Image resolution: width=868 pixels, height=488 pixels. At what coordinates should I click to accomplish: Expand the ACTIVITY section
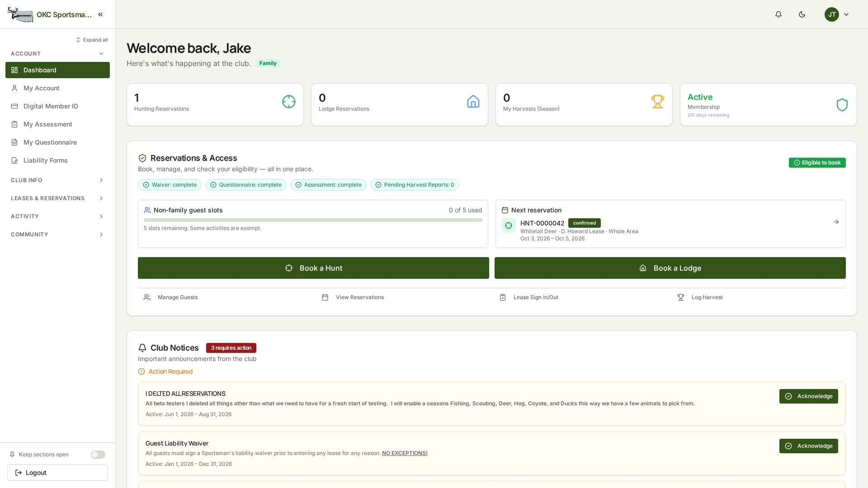point(57,216)
